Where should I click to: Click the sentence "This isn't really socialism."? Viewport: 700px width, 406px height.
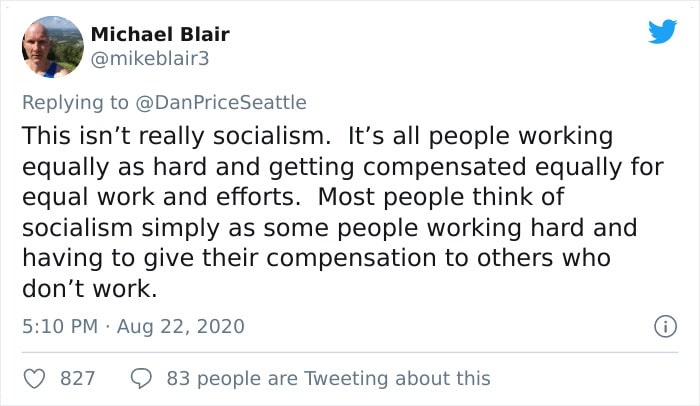(x=176, y=136)
